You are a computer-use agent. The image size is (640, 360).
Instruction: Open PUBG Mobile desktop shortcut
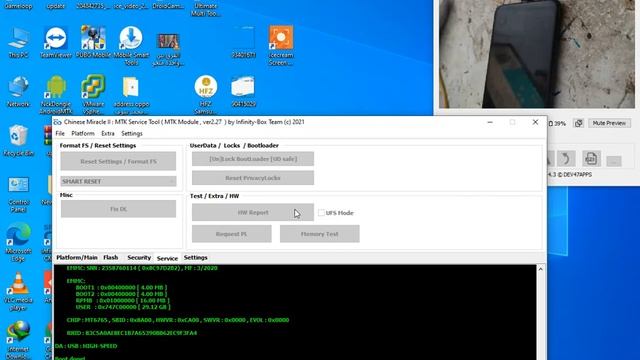(93, 43)
